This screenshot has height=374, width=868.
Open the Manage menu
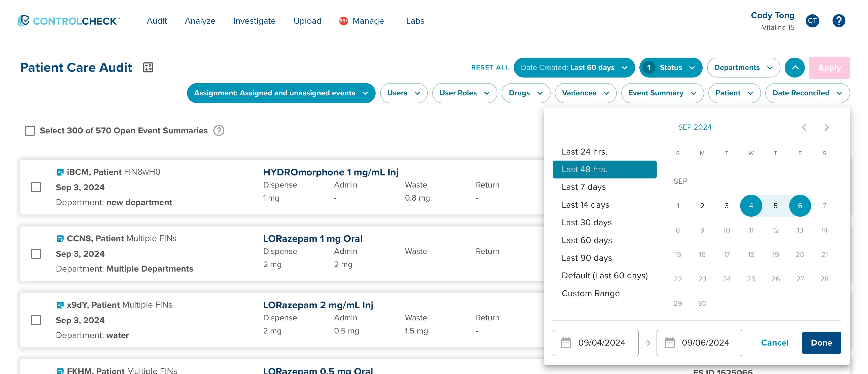(x=368, y=21)
